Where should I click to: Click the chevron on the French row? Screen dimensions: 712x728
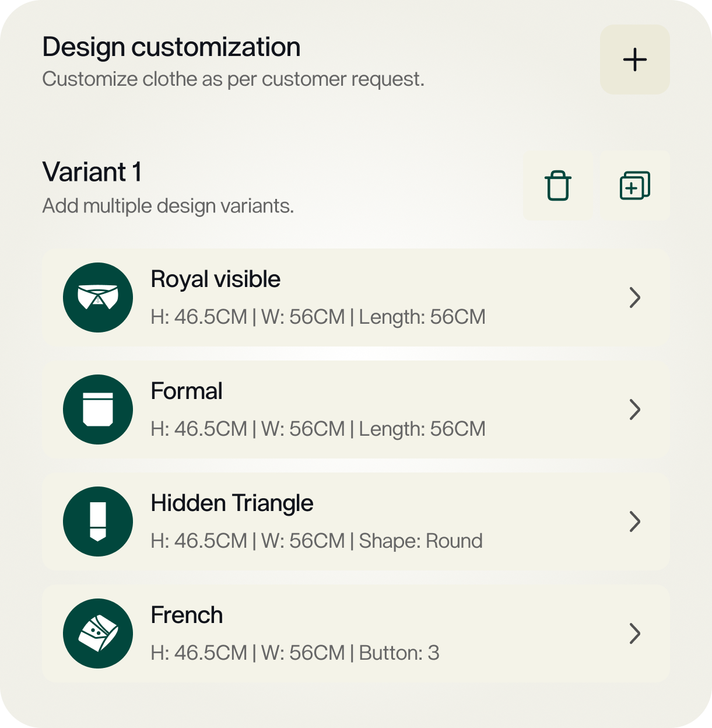pyautogui.click(x=635, y=633)
